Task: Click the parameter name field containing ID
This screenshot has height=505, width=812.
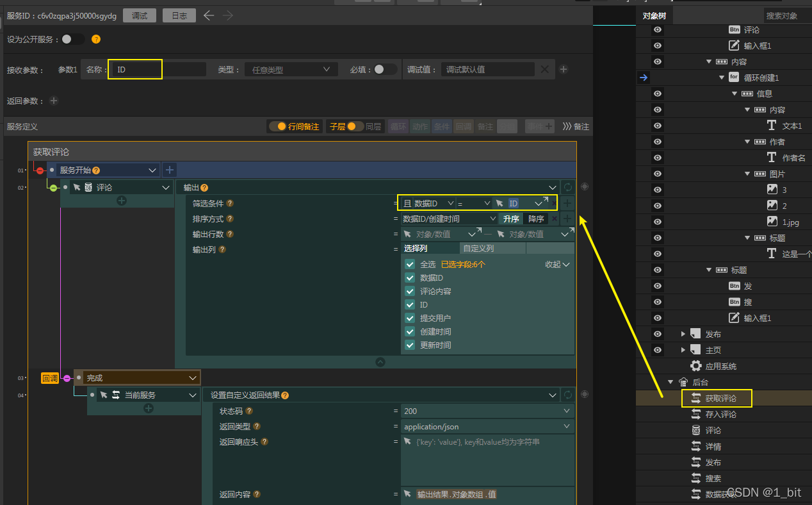Action: 158,69
